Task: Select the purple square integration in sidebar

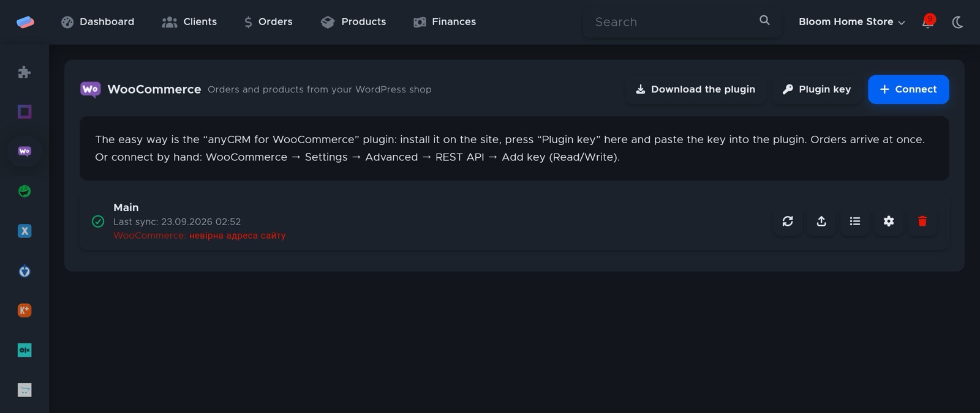Action: coord(24,111)
